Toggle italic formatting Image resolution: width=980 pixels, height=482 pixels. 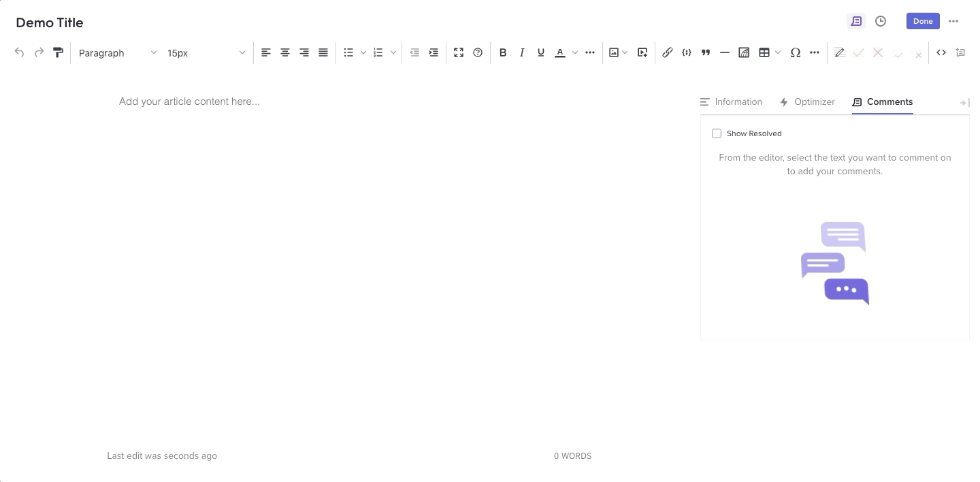pyautogui.click(x=522, y=52)
